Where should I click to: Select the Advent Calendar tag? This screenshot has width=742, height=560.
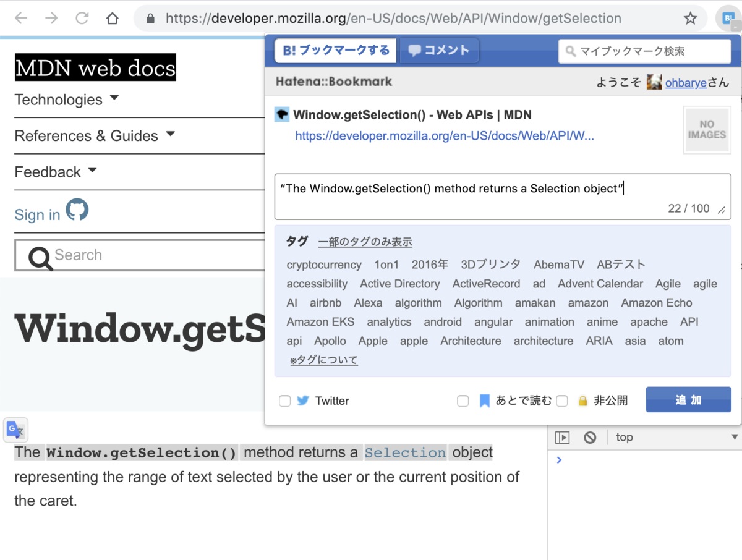pyautogui.click(x=600, y=284)
